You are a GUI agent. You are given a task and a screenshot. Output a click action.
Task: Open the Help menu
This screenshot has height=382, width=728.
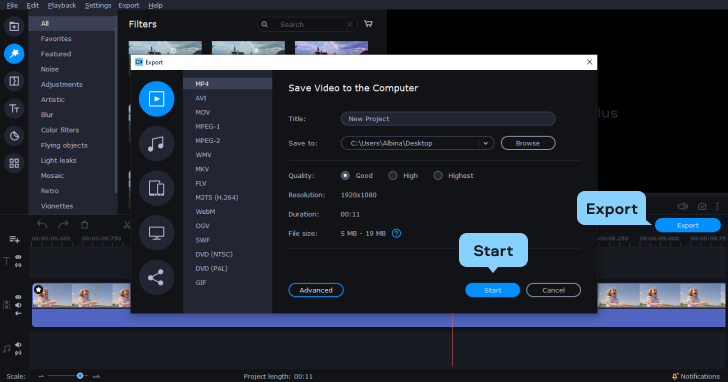155,6
